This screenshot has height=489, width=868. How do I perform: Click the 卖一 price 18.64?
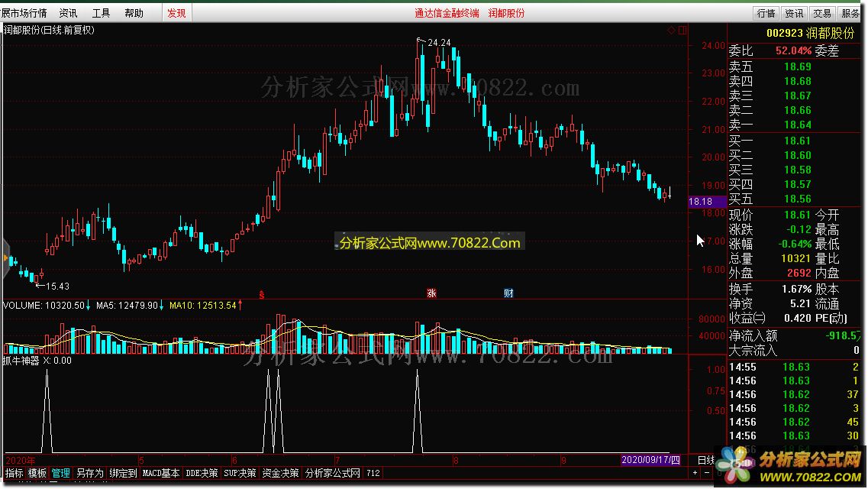(x=797, y=125)
